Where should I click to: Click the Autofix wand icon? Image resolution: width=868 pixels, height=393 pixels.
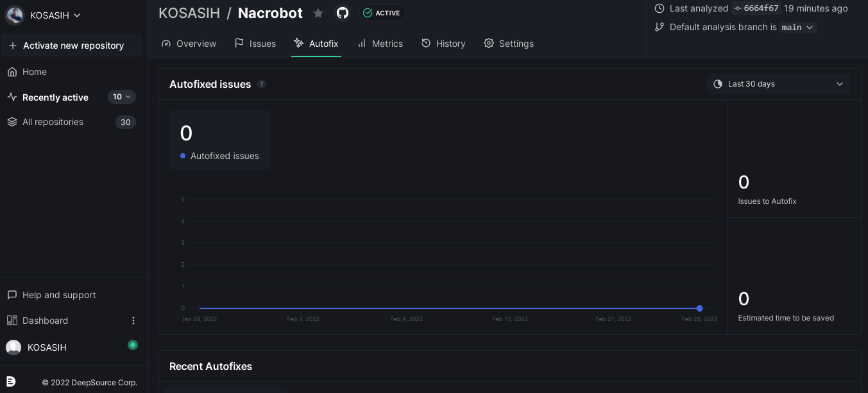(298, 43)
